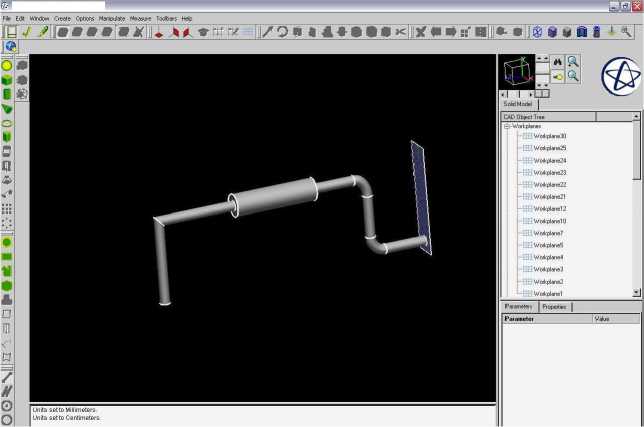
Task: Collapse the Workplanes tree node
Action: pyautogui.click(x=507, y=126)
